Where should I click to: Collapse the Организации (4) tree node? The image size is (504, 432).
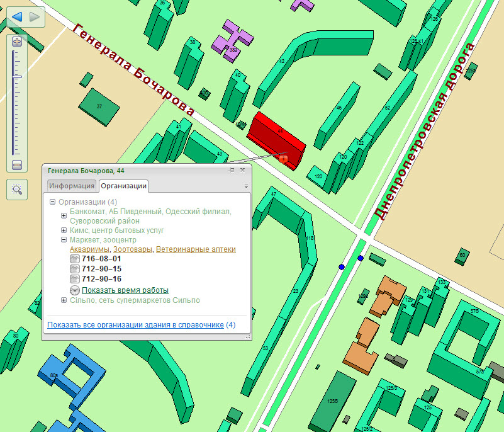(x=53, y=202)
